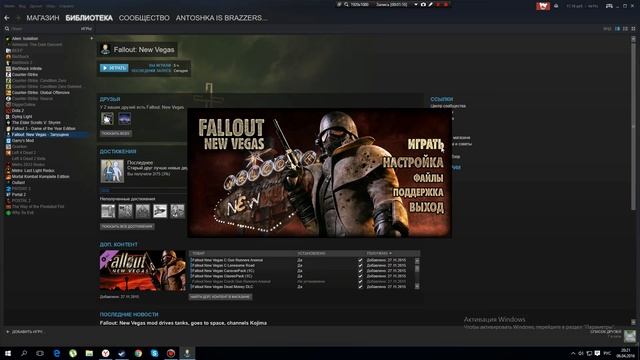The width and height of the screenshot is (640, 360).
Task: Choose ПОДДЕРЖКА in the Fallout launcher
Action: 418,192
